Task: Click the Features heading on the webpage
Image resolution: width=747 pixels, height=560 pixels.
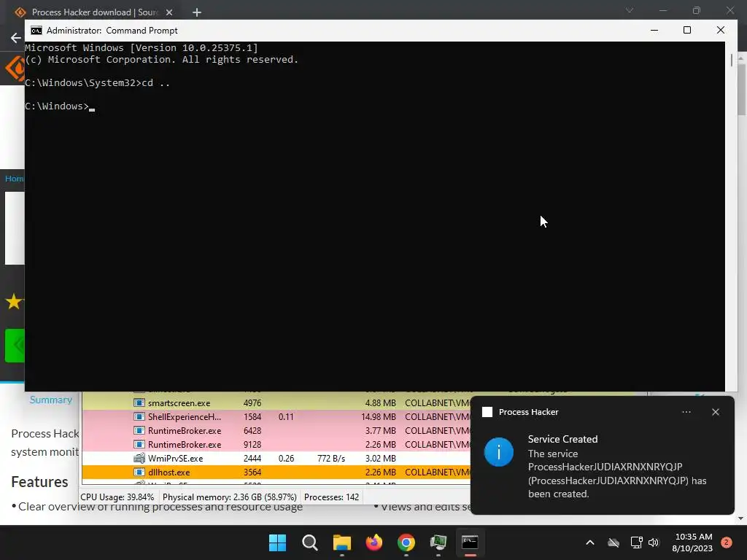Action: (x=39, y=481)
